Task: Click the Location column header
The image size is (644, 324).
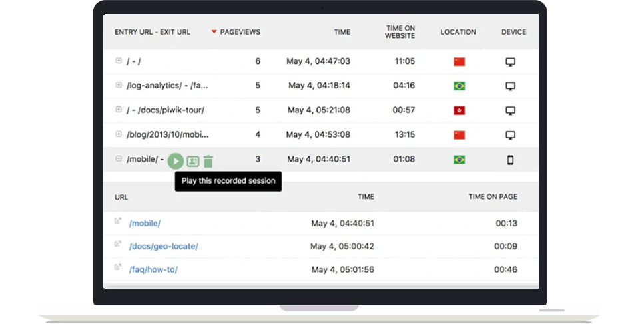Action: click(458, 32)
